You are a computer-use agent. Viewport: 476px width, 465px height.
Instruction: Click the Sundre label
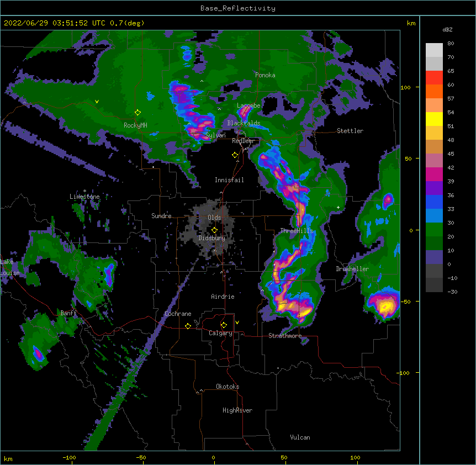[161, 216]
